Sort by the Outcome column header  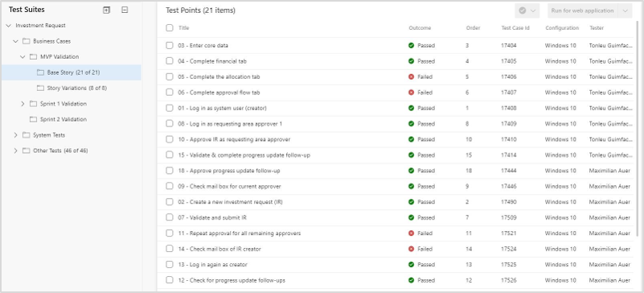tap(420, 28)
